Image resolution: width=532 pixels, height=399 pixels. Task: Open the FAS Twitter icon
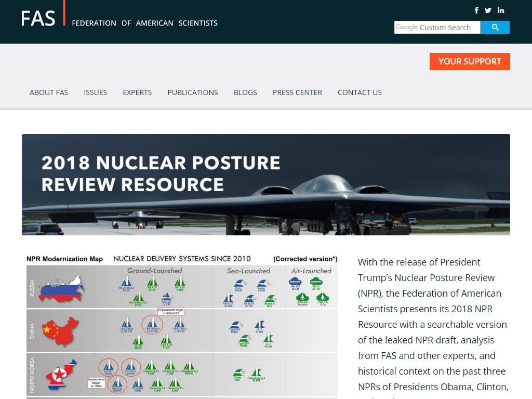click(488, 10)
